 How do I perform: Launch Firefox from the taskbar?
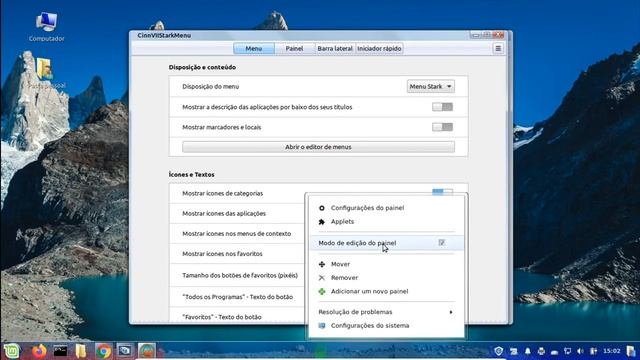coord(40,351)
